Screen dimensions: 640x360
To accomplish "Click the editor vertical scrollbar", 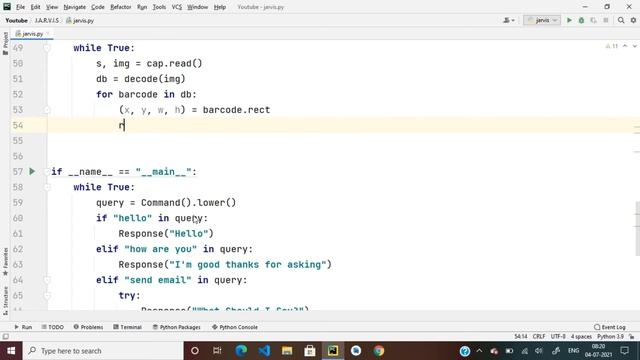I will click(x=637, y=229).
